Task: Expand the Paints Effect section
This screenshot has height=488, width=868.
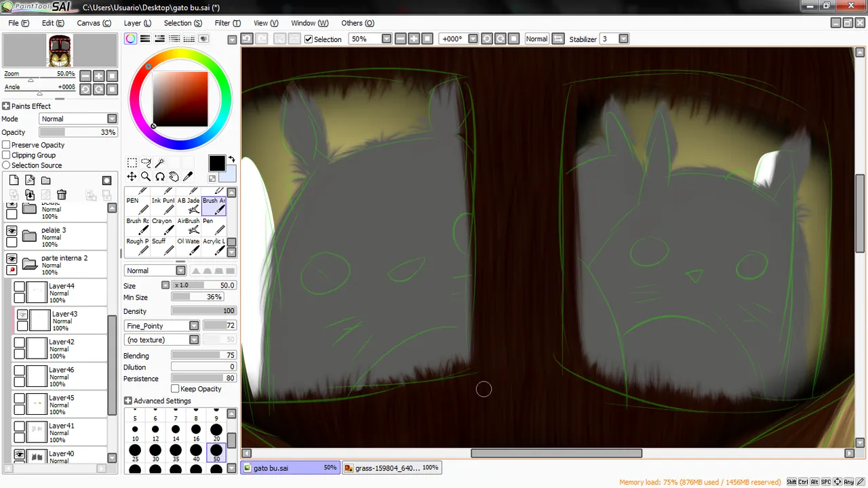Action: [6, 106]
